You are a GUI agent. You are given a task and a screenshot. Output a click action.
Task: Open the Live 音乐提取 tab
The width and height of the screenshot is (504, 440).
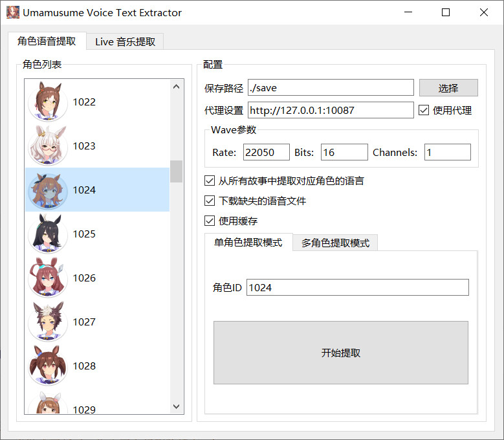click(x=125, y=42)
